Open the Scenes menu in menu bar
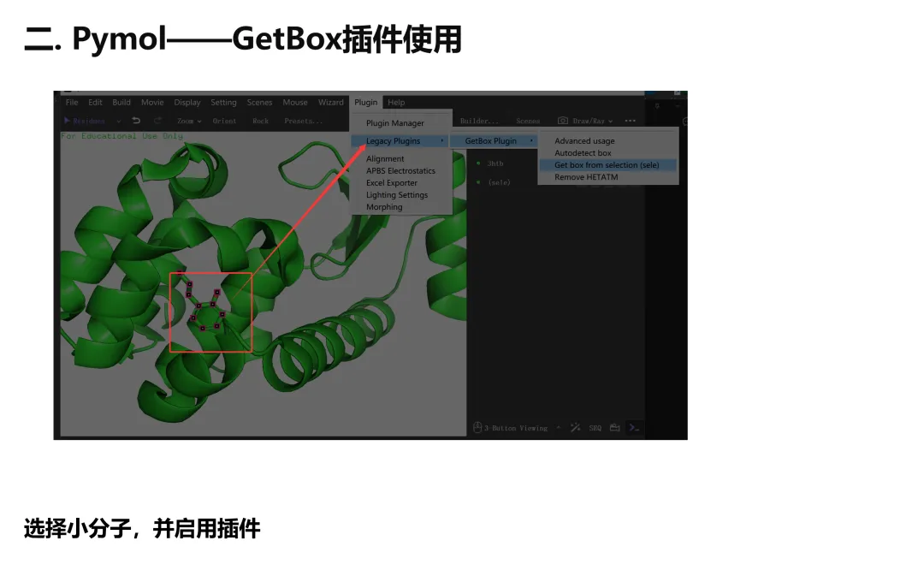The width and height of the screenshot is (924, 576). [259, 103]
